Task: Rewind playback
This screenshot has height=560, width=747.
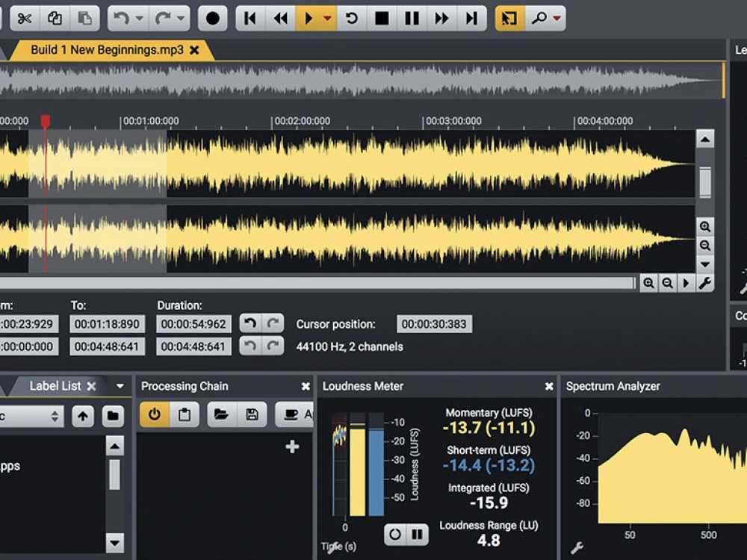Action: point(281,19)
